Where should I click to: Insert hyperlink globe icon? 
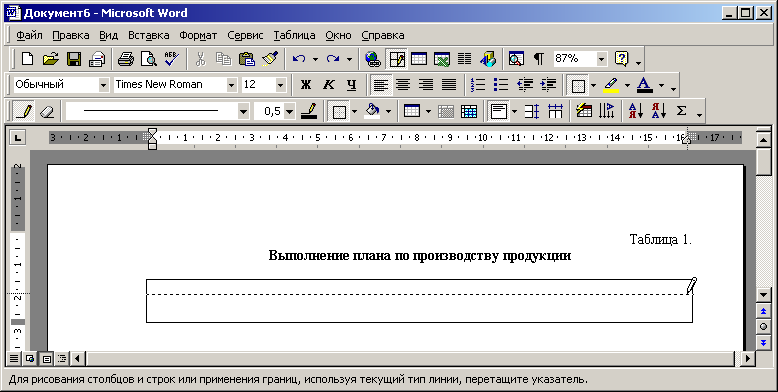(372, 59)
